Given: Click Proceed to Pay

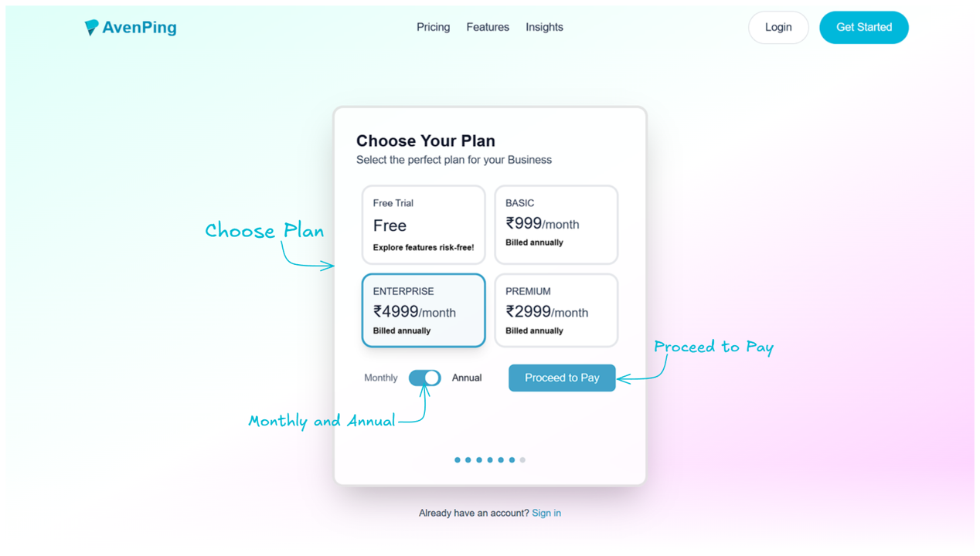Looking at the screenshot, I should click(x=562, y=378).
